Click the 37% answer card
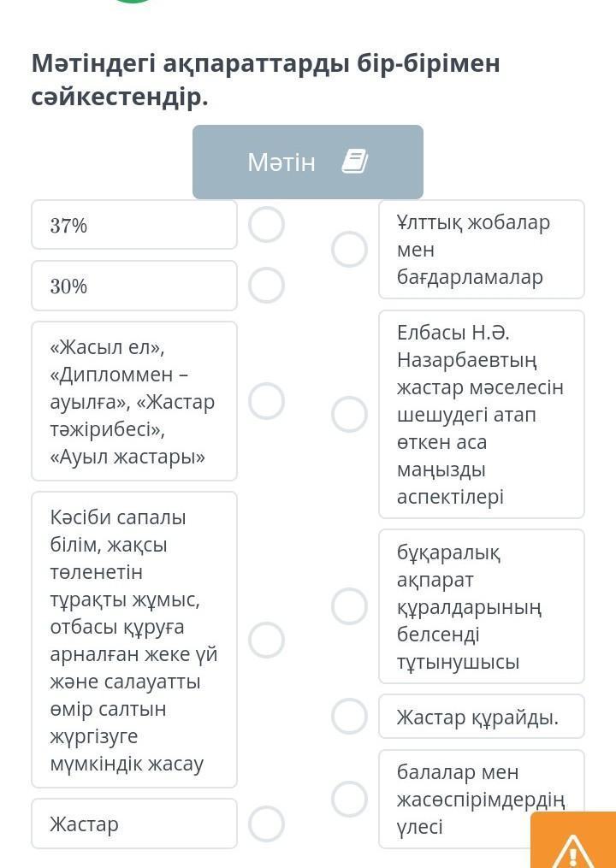This screenshot has height=868, width=616. (134, 225)
